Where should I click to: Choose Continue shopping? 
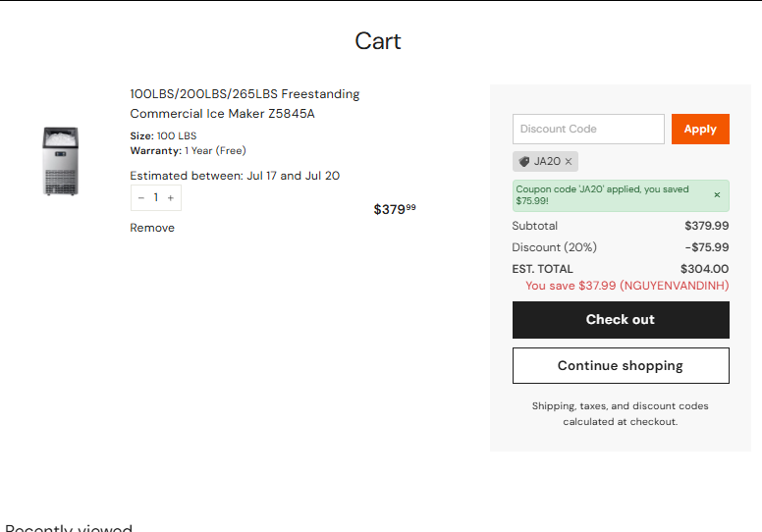tap(621, 365)
